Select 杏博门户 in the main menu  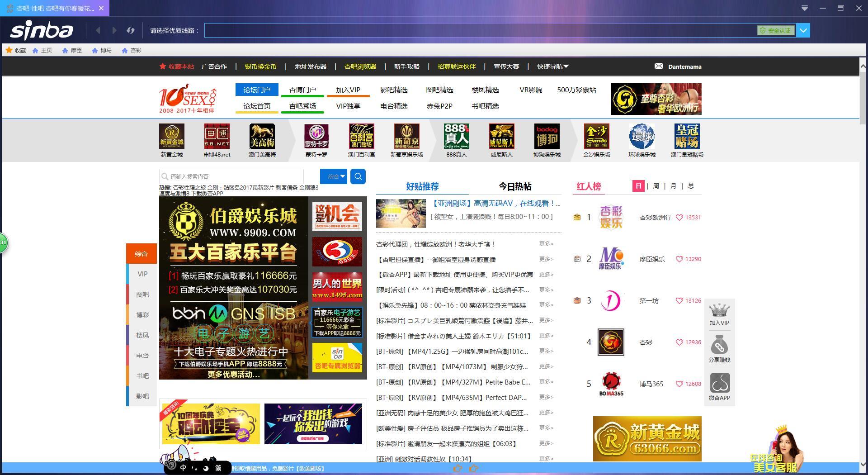302,90
